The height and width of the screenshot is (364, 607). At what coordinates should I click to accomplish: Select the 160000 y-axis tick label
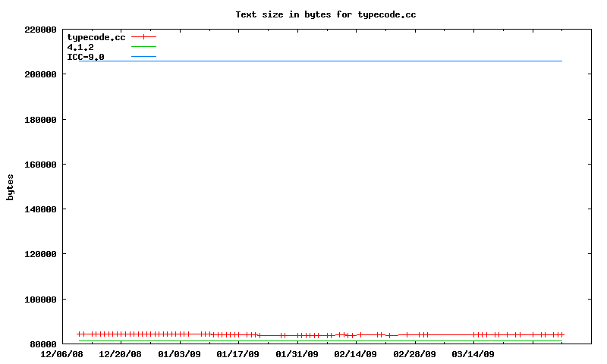click(41, 165)
